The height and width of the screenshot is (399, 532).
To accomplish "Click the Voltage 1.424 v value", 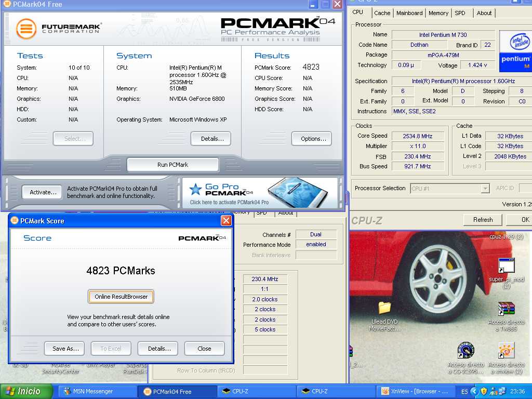I will click(x=477, y=65).
